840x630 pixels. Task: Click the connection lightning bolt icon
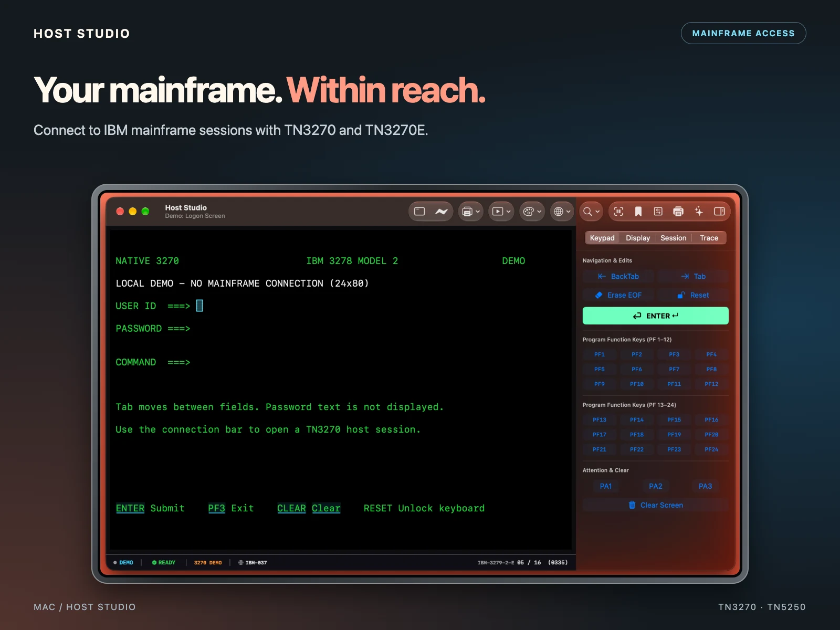tap(442, 212)
